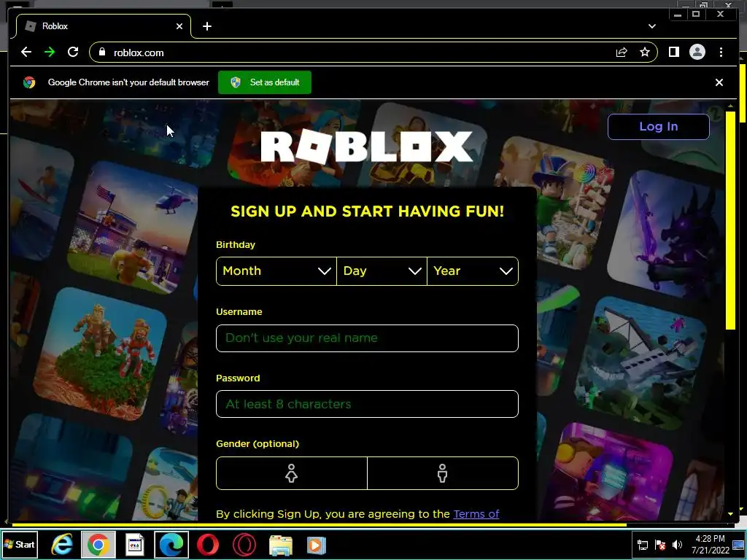
Task: Click the ship and shark game thumbnail
Action: (x=640, y=362)
